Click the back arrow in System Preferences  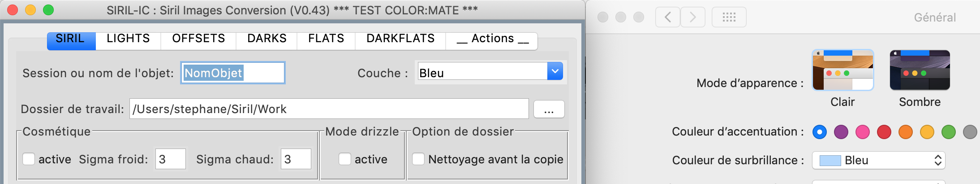(x=668, y=18)
